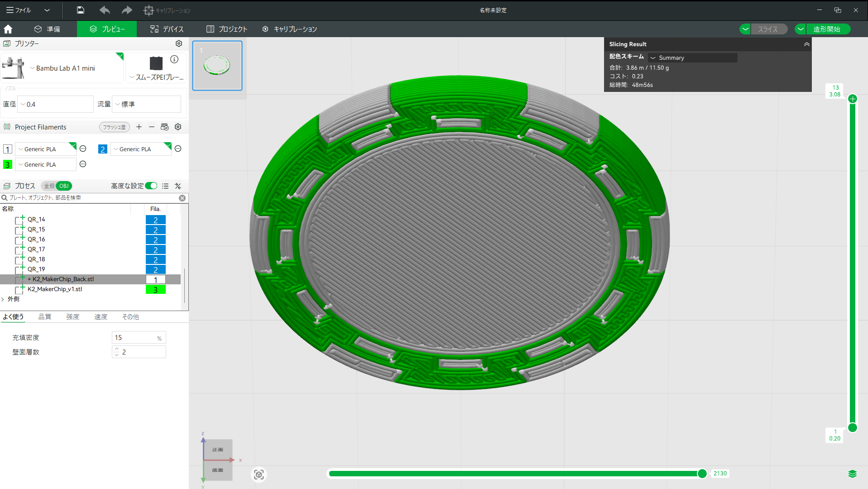Open the nozzle diameter 0.4 dropdown
This screenshot has height=489, width=868.
pos(55,104)
